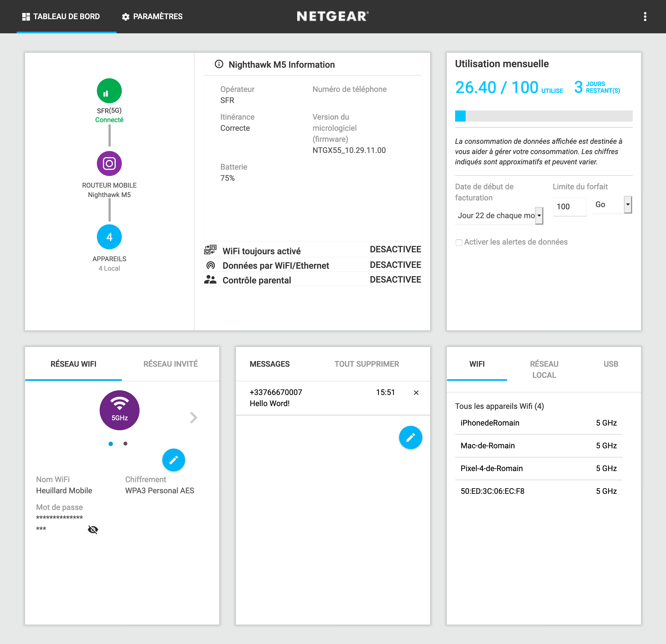Viewport: 666px width, 644px height.
Task: Switch to the RÉSEAU LOCAL tab
Action: [544, 369]
